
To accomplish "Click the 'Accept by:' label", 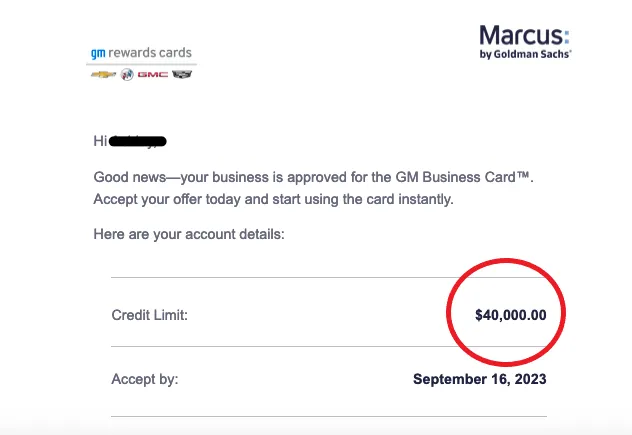I will tap(145, 379).
